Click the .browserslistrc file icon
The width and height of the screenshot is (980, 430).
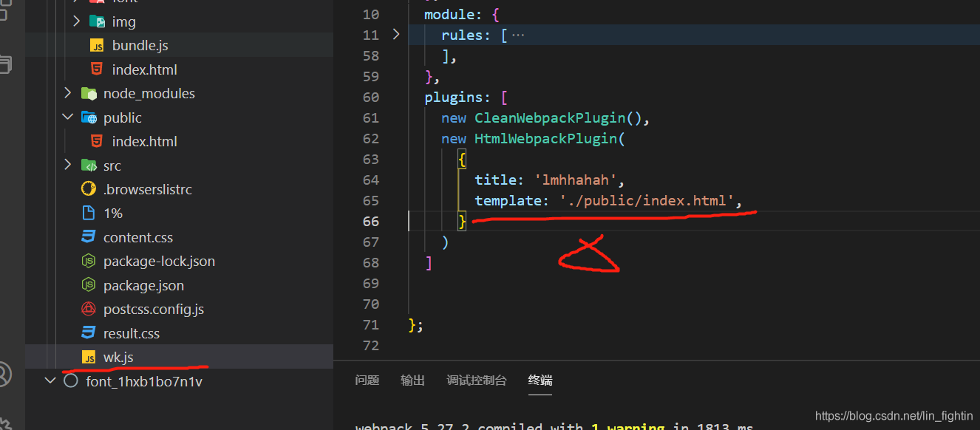point(89,189)
